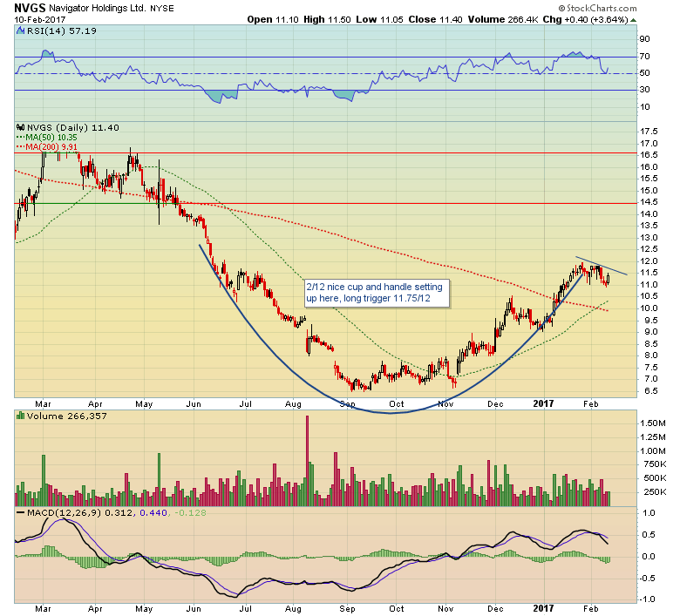Viewport: 680px width, 616px height.
Task: Click Dec on the date axis under MACD
Action: pos(495,609)
